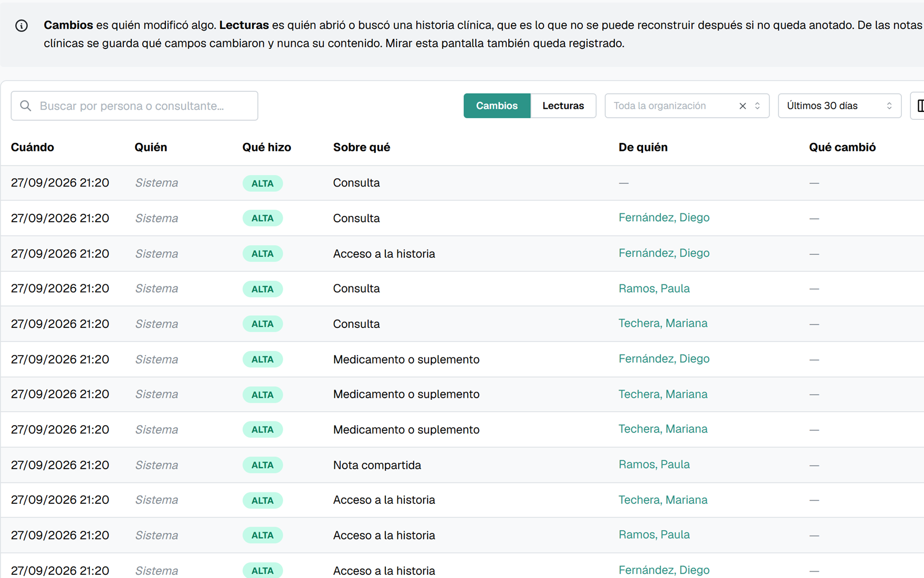This screenshot has height=578, width=924.
Task: Clear the Toda la organización filter
Action: (x=742, y=106)
